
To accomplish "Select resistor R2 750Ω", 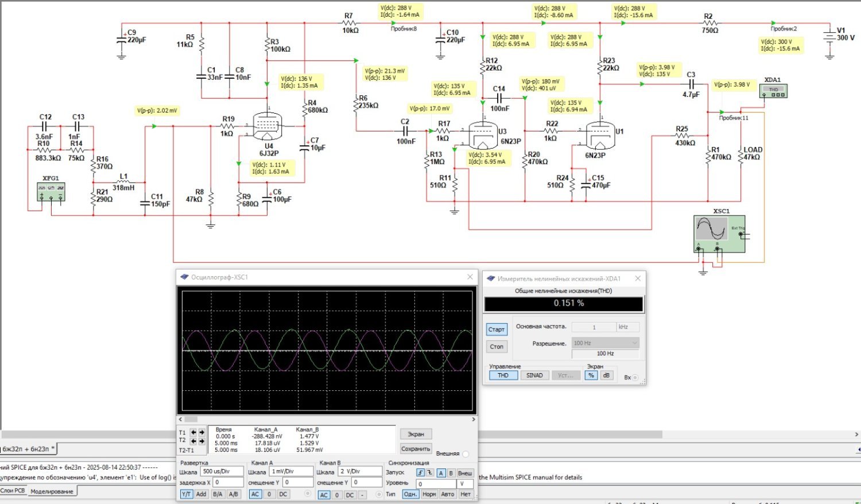I will click(709, 24).
